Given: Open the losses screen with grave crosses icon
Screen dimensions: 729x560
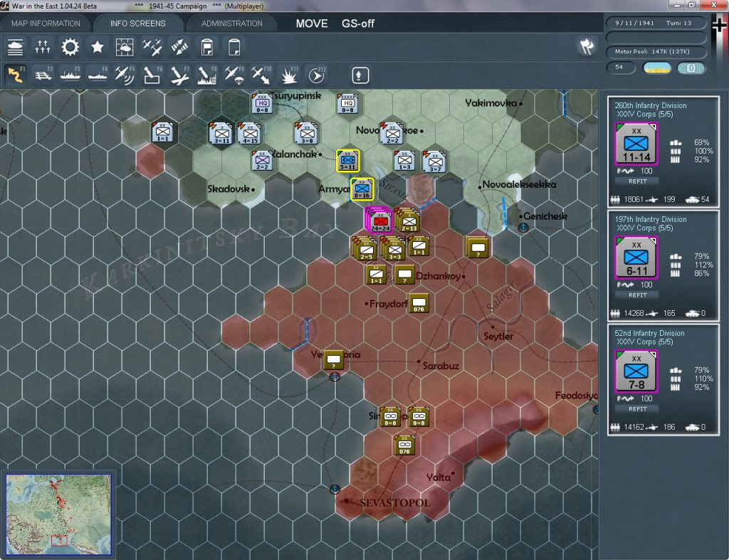Looking at the screenshot, I should 42,47.
